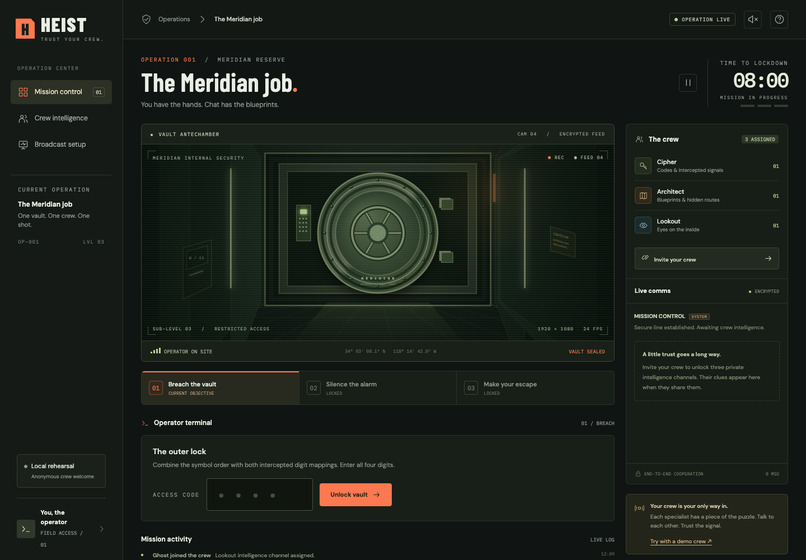Click the Mission control grid icon

[23, 92]
